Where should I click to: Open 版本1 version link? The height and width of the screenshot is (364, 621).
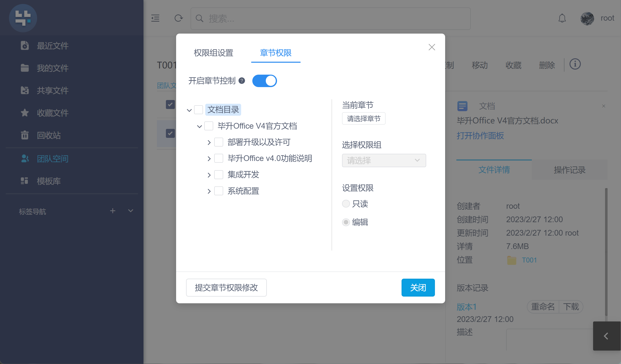click(x=467, y=307)
